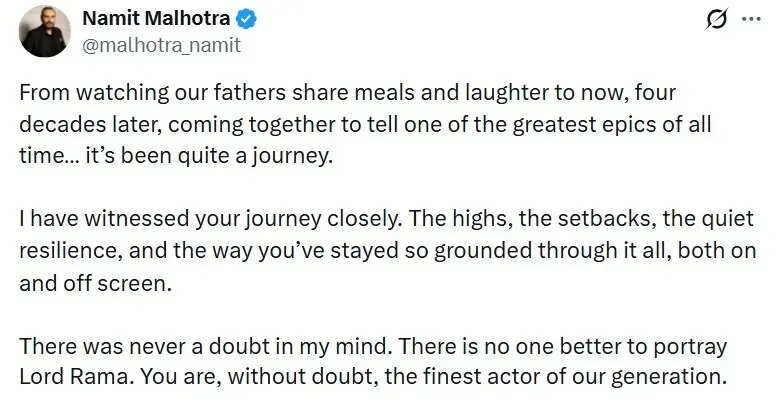Click the Namit Malhotra display name

155,19
